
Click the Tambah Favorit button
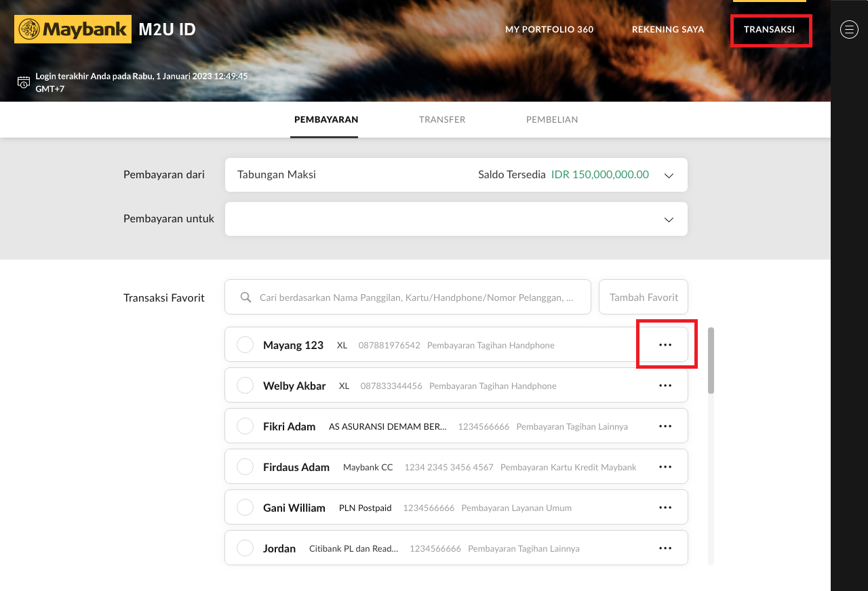644,297
